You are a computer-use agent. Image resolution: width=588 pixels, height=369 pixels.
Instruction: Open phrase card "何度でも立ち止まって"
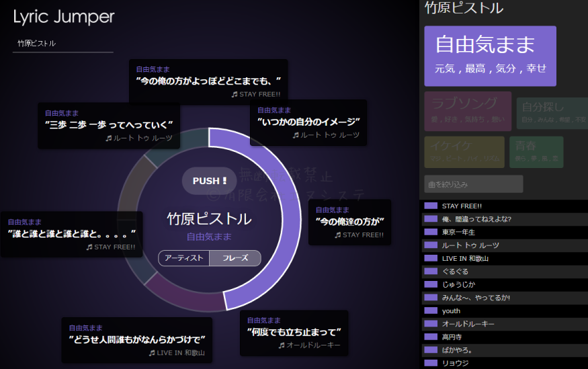point(294,333)
